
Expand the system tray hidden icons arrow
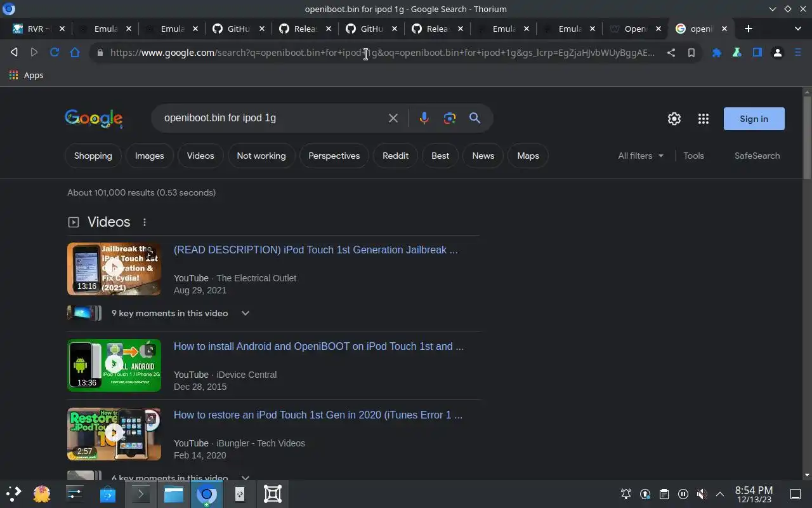coord(720,494)
